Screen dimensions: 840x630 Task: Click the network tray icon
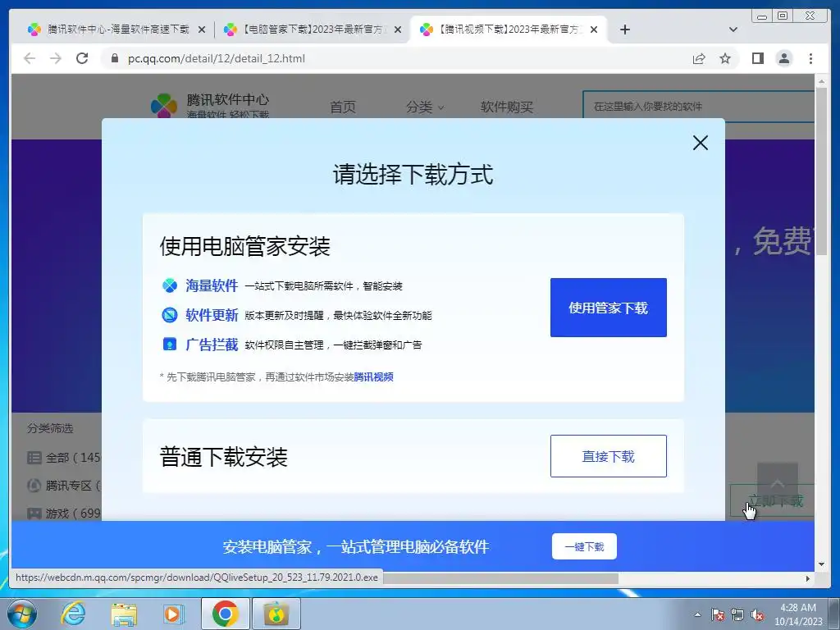(737, 615)
